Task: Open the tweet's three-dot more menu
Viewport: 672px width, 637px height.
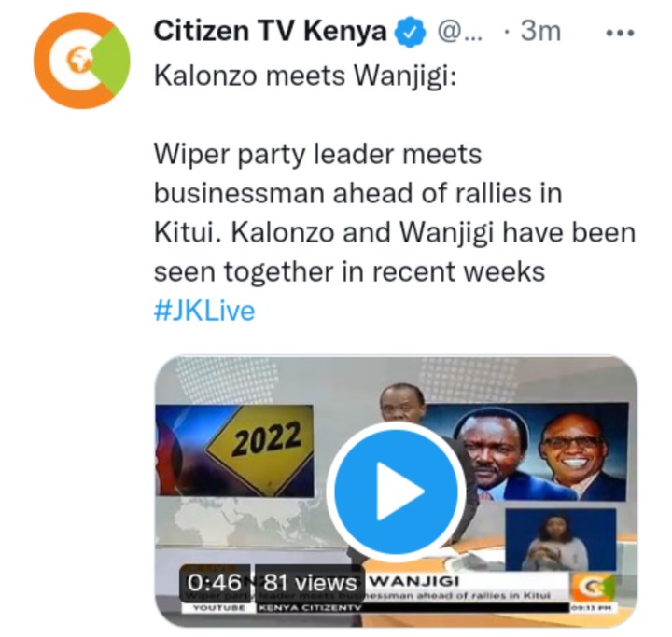Action: pyautogui.click(x=620, y=33)
